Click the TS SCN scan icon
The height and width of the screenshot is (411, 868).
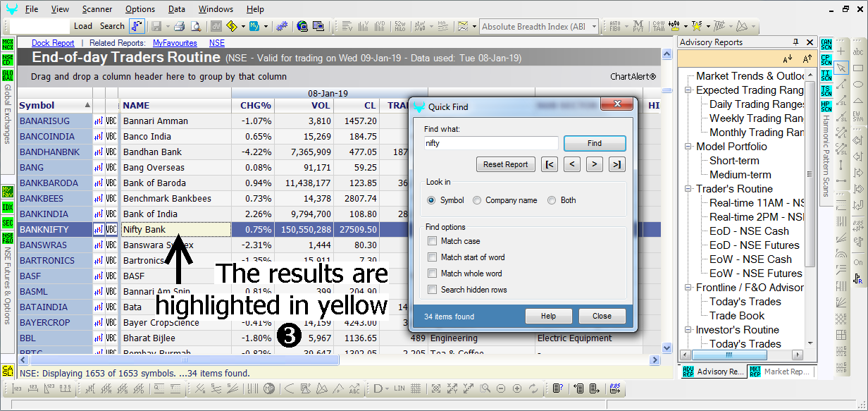826,91
